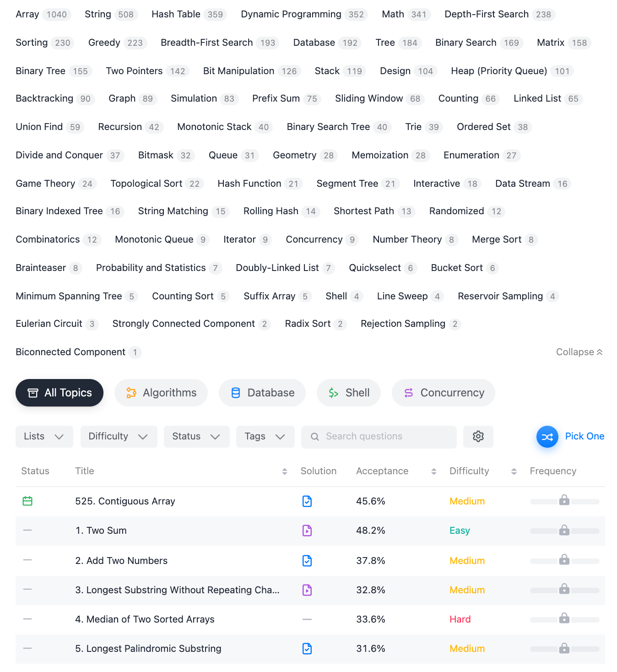Click the shuffle Pick One icon
Screen dimensions: 617x672
547,437
